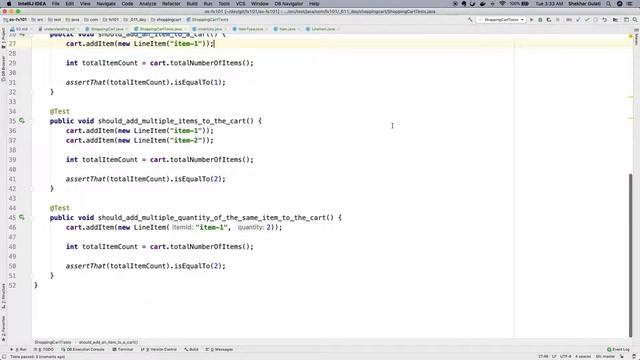Image resolution: width=640 pixels, height=360 pixels.
Task: Open the LF line separator selector
Action: pos(554,356)
